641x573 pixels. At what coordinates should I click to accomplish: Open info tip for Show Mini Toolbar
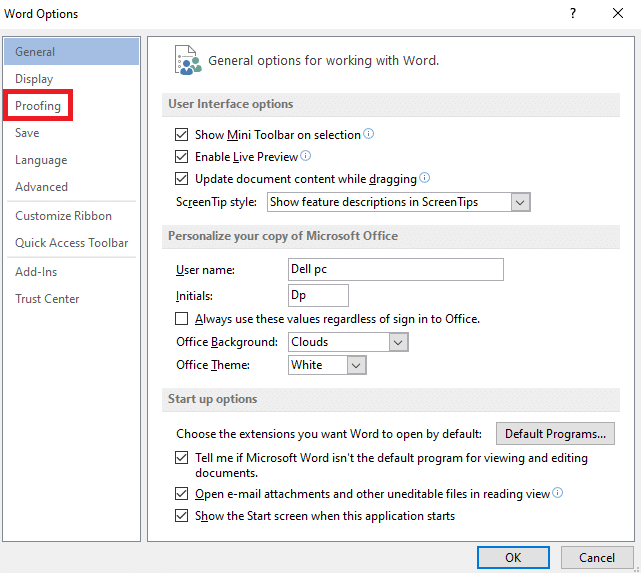[x=368, y=134]
